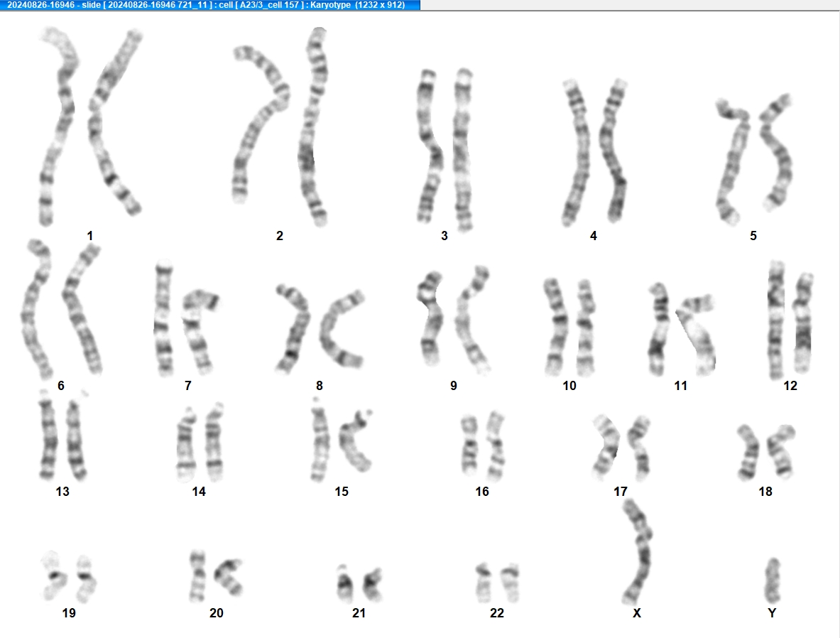Select the right chromosome 9 homolog
Viewport: 840px width, 638px height.
point(472,320)
